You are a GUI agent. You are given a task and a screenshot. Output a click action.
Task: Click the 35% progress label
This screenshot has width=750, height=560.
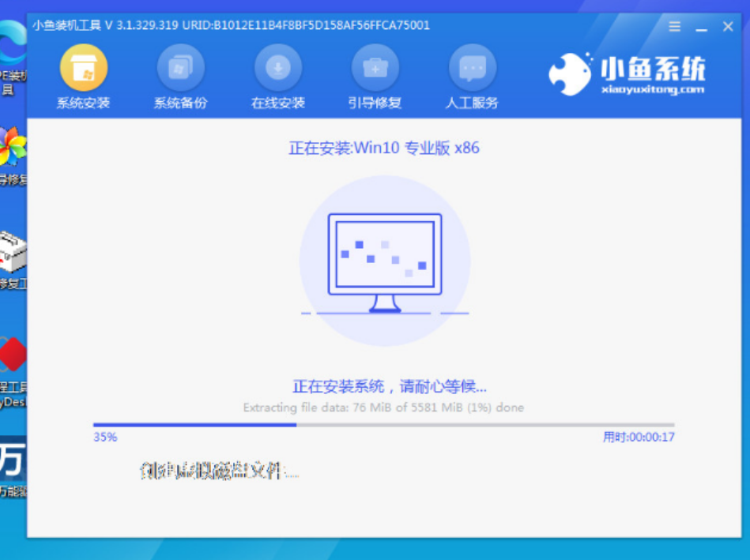[x=105, y=437]
